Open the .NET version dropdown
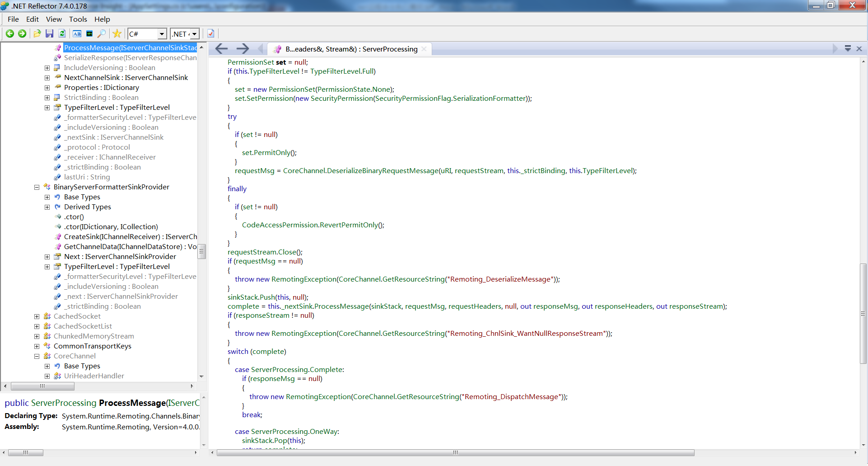The width and height of the screenshot is (868, 466). click(185, 34)
